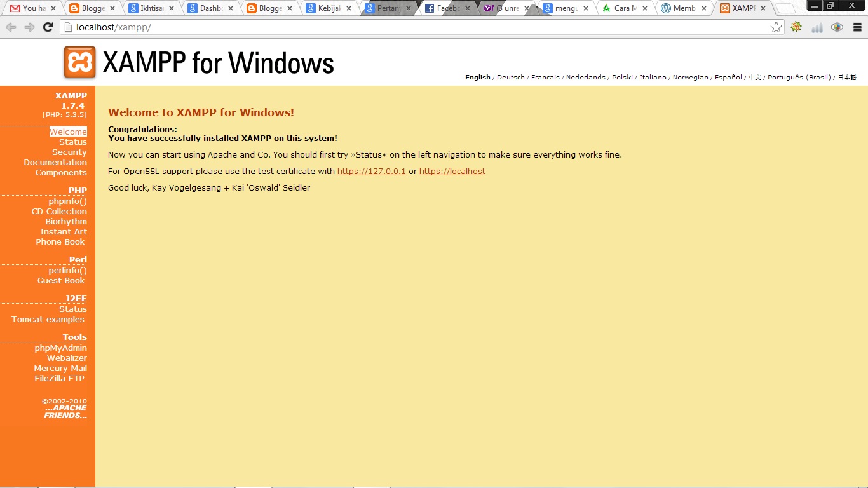Launch phpMyAdmin from the Tools section
Image resolution: width=868 pixels, height=488 pixels.
coord(61,348)
